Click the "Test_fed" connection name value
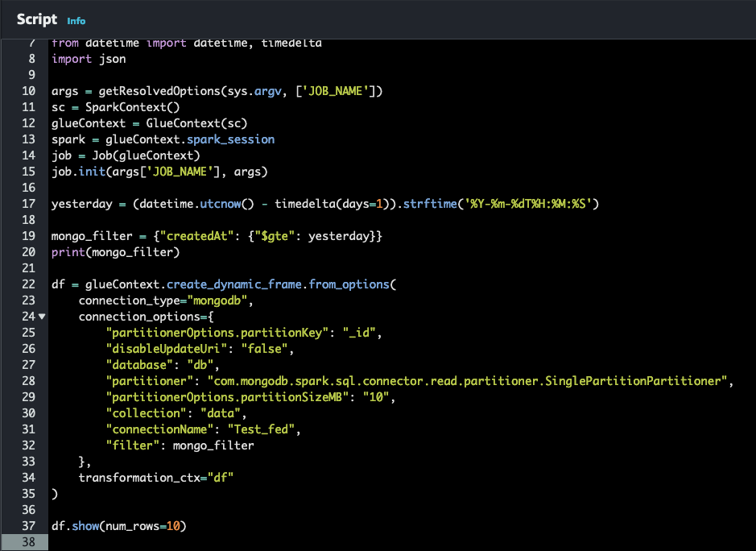The width and height of the screenshot is (756, 551). coord(261,429)
